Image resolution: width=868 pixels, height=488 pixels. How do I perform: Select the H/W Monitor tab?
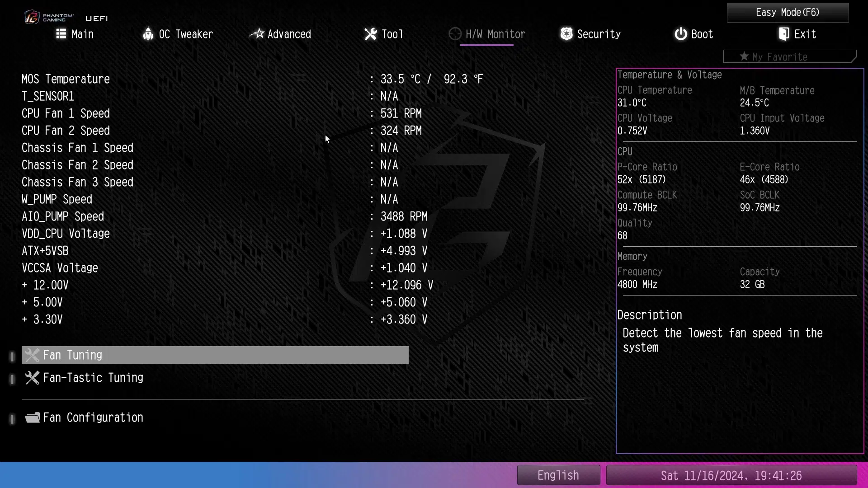(487, 34)
